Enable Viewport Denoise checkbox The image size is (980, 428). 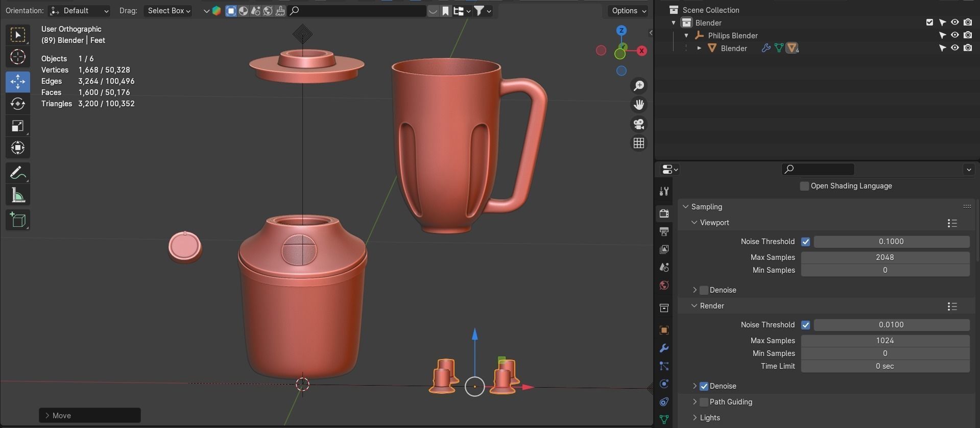[704, 290]
